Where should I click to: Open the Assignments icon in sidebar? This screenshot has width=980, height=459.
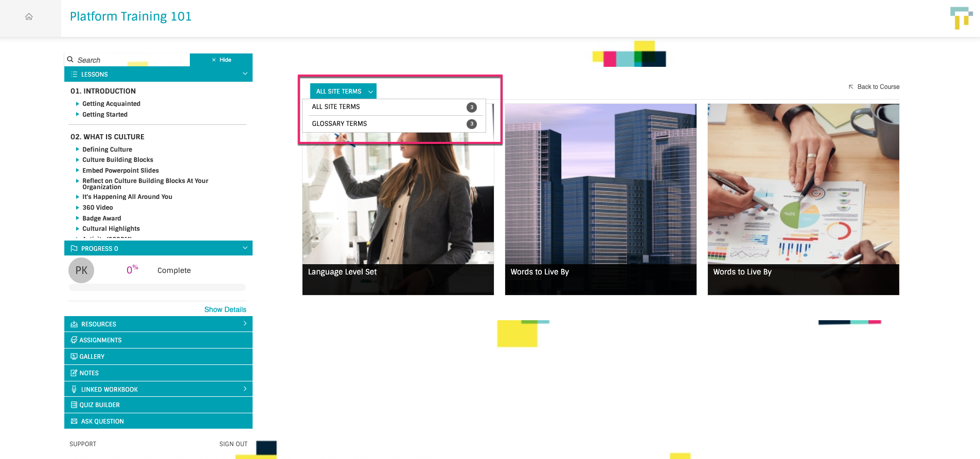pos(74,340)
